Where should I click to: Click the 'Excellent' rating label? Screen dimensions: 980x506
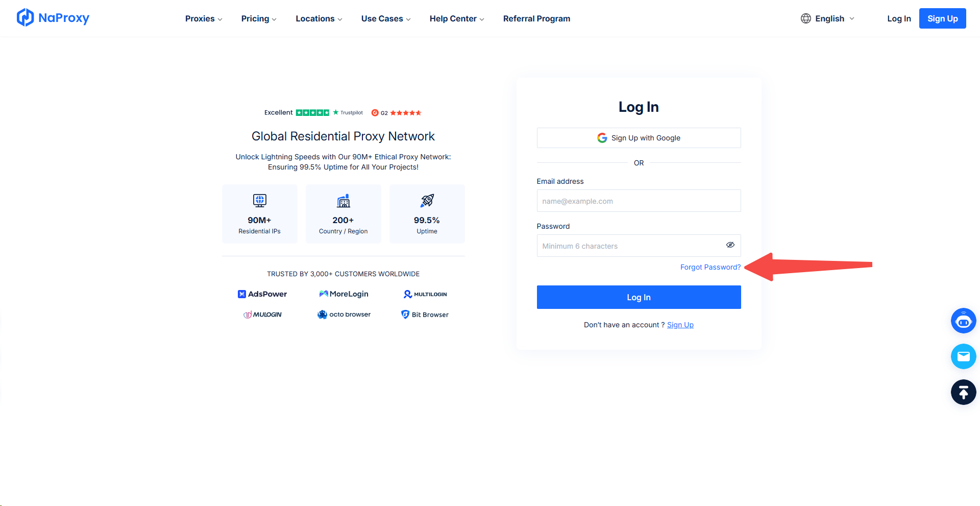click(x=279, y=112)
